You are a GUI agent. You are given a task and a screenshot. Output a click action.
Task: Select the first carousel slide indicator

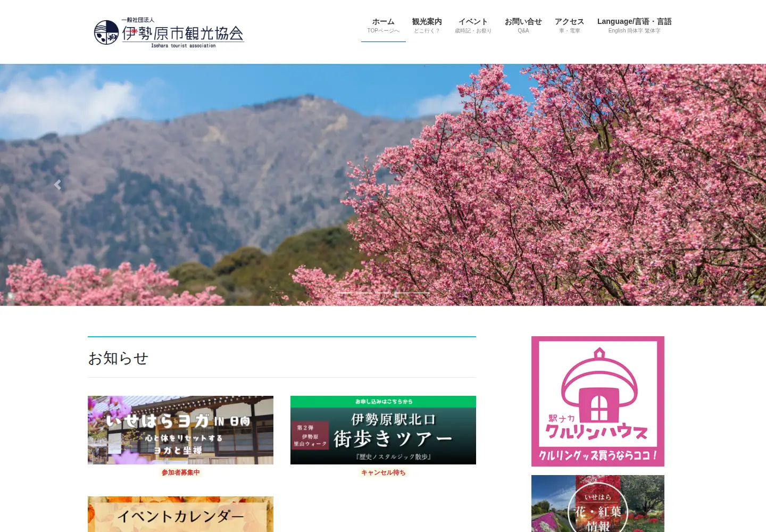344,293
